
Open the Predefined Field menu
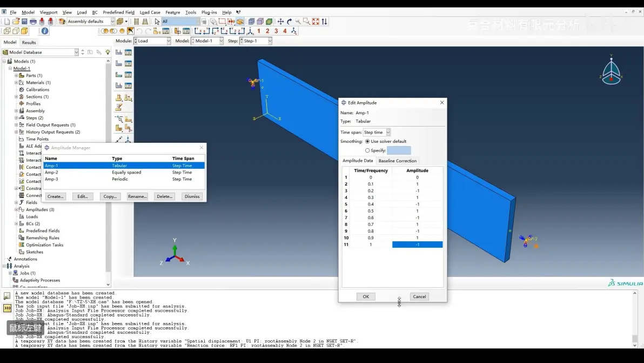click(x=118, y=12)
